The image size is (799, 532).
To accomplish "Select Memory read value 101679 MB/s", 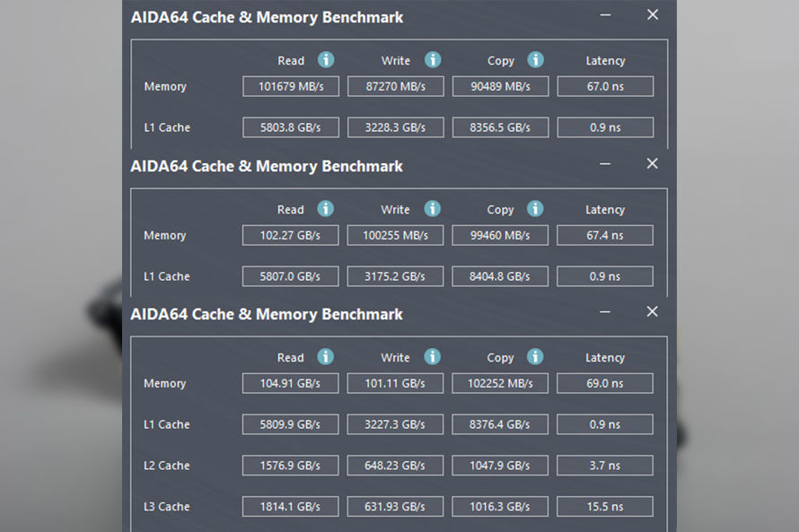I will (291, 86).
